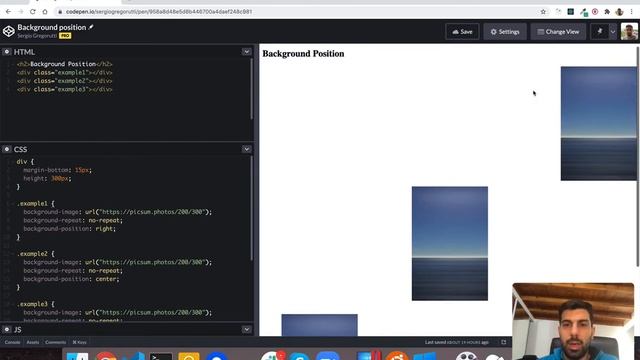Pin the pen with pin icon

coord(600,31)
